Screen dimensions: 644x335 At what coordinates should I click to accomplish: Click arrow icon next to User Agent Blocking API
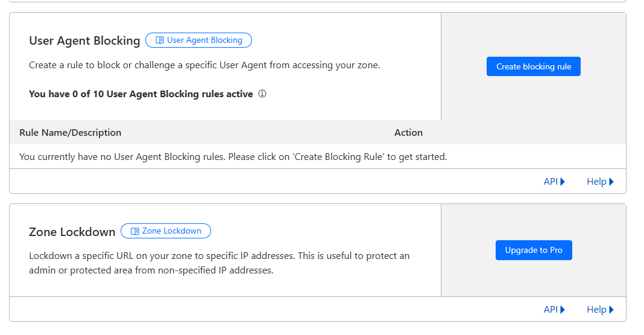pos(563,182)
